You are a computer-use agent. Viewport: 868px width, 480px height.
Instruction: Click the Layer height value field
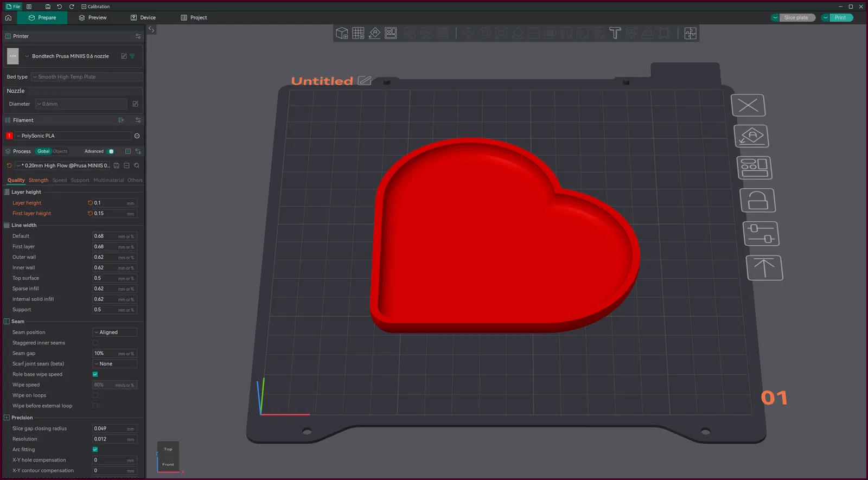[x=114, y=203]
